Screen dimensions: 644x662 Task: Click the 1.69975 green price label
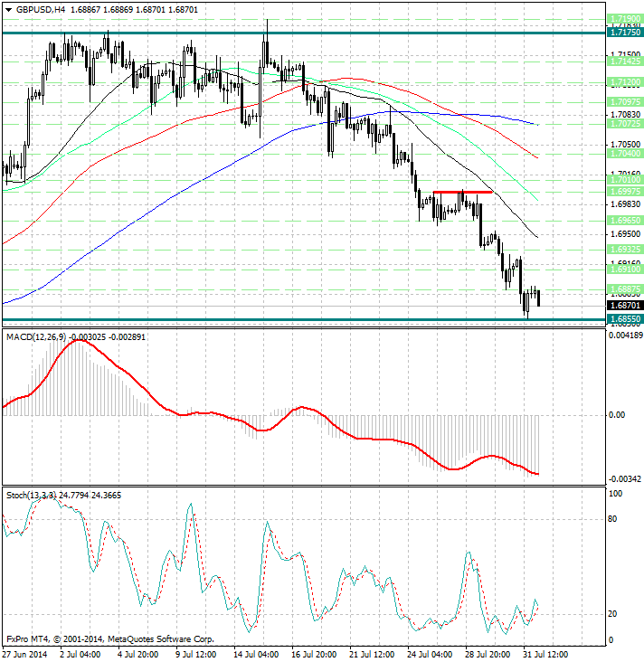point(625,192)
